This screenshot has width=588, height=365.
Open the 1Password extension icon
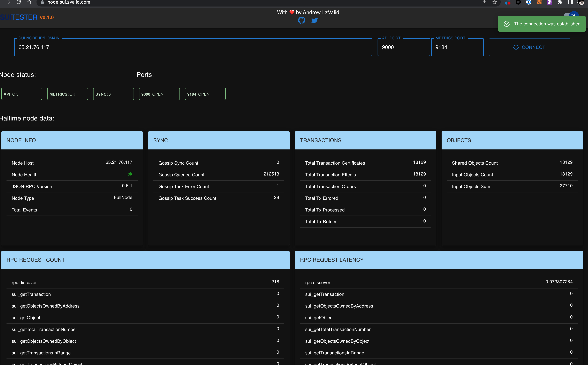point(529,2)
